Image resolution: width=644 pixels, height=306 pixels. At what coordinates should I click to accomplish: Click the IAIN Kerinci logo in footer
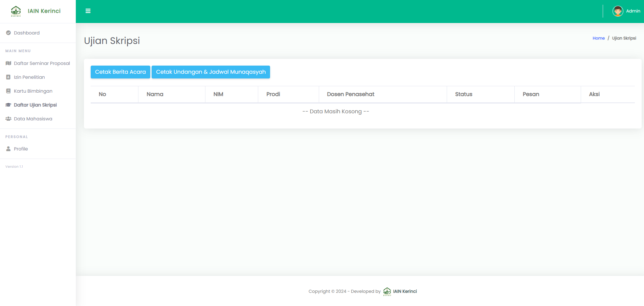[387, 291]
